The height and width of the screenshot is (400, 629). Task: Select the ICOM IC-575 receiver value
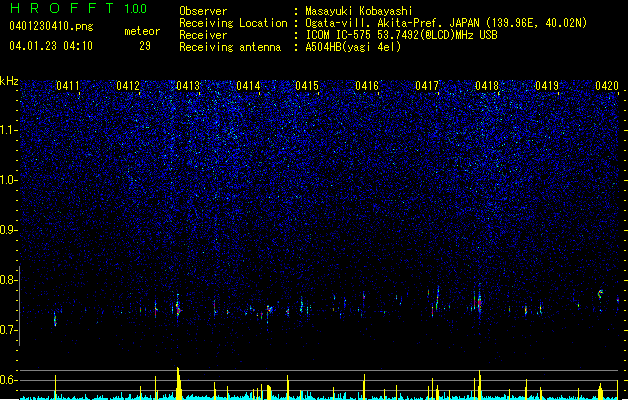click(x=401, y=35)
